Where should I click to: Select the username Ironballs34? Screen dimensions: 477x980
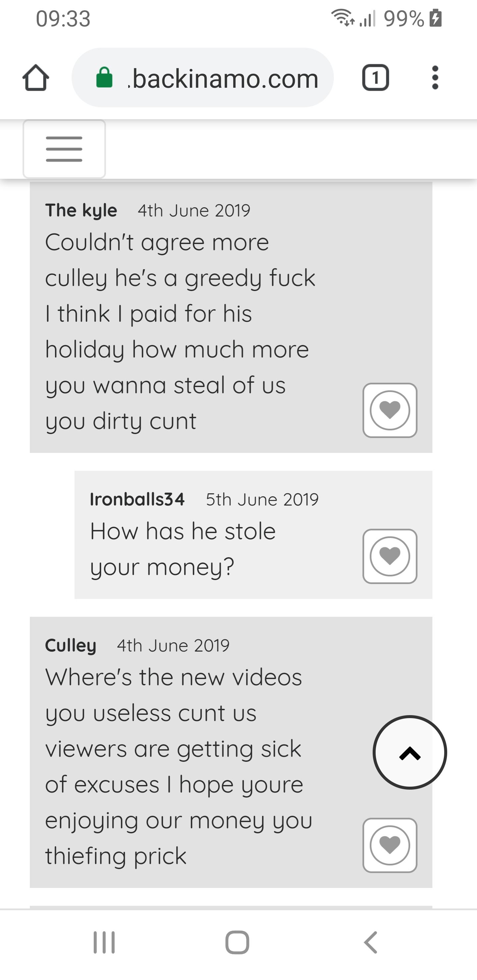[x=137, y=499]
